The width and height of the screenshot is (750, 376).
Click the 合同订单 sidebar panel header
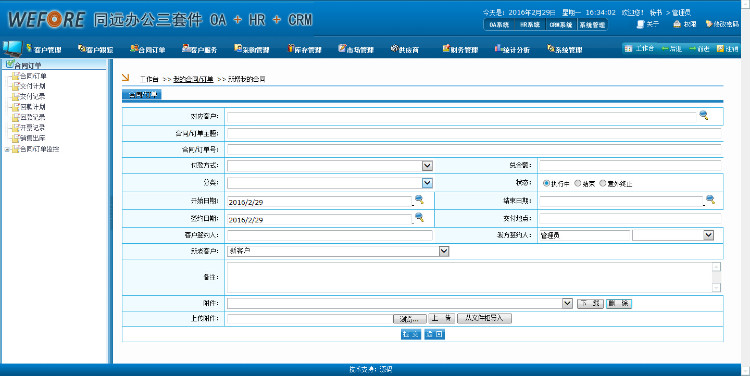[x=54, y=65]
